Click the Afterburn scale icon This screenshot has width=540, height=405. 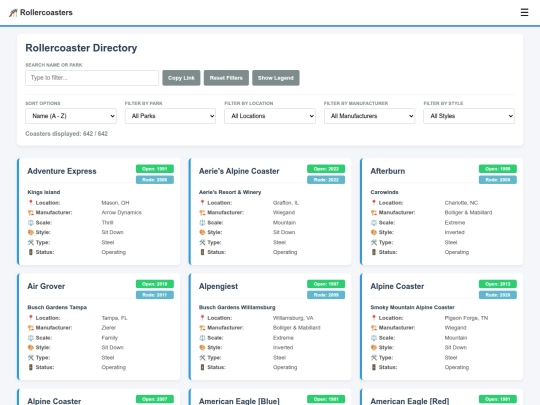point(374,222)
